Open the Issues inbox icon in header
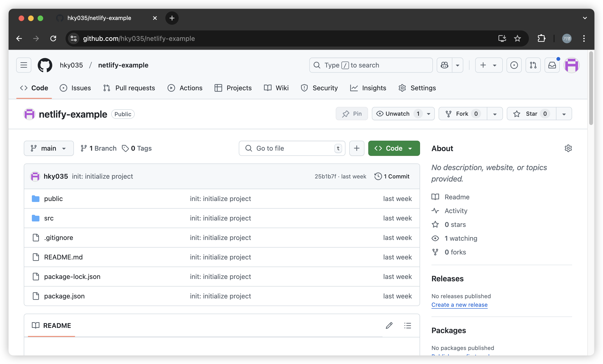Screen dimensions: 603x364 pyautogui.click(x=514, y=65)
